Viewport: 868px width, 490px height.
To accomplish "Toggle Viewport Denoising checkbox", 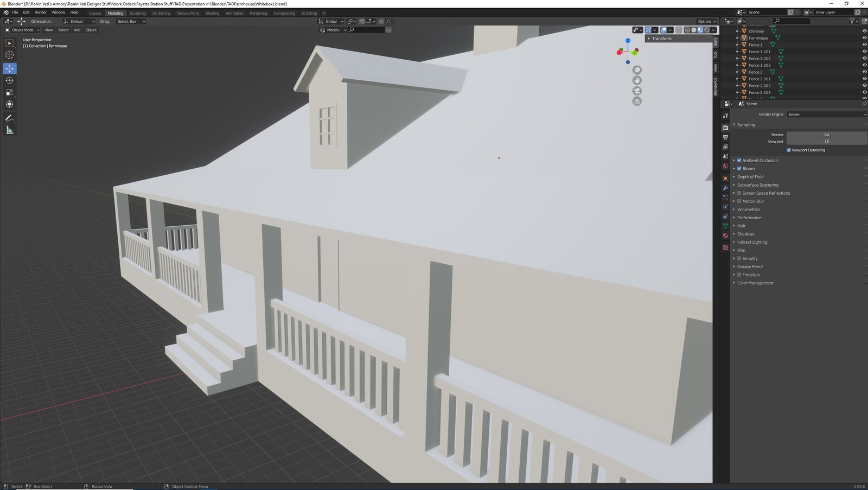I will click(789, 150).
